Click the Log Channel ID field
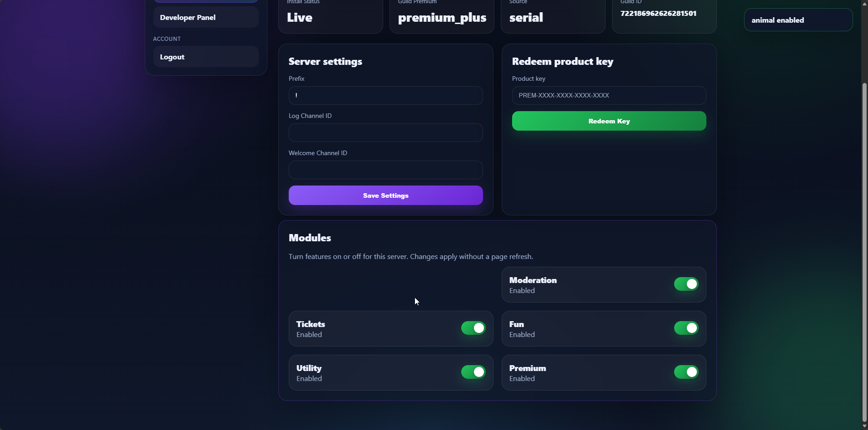Screen dimensions: 868x430 [385, 133]
